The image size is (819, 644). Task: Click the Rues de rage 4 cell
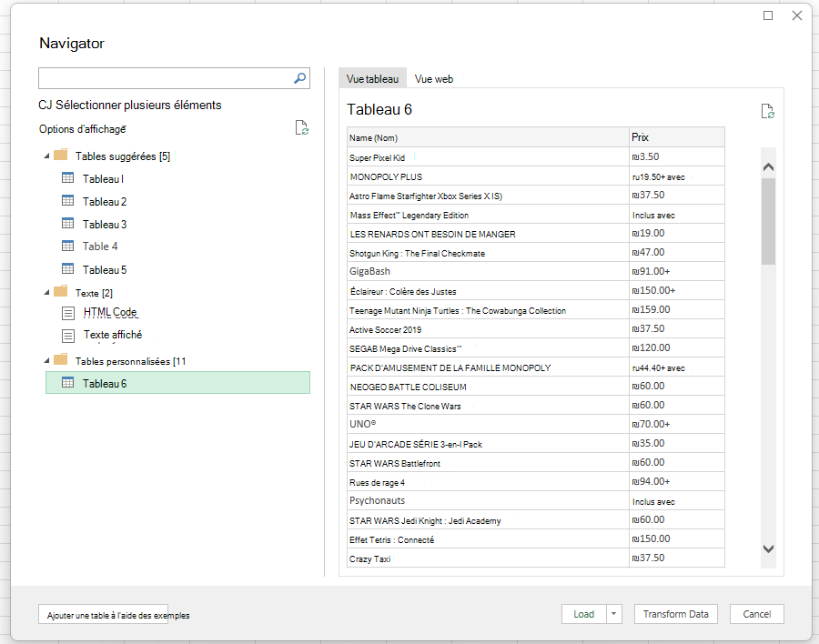point(488,482)
